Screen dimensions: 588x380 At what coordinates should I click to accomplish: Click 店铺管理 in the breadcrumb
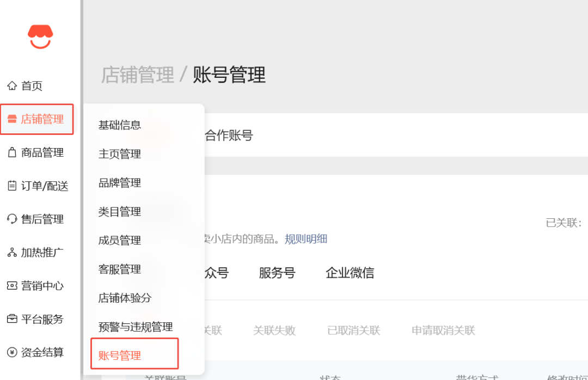pos(138,75)
